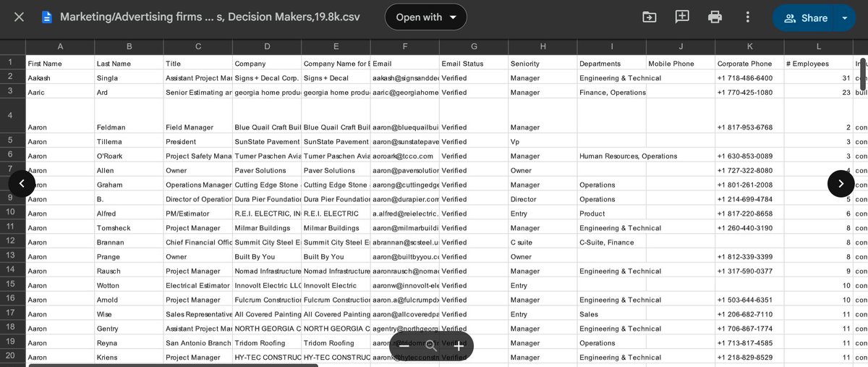
Task: Select column F header
Action: click(404, 47)
